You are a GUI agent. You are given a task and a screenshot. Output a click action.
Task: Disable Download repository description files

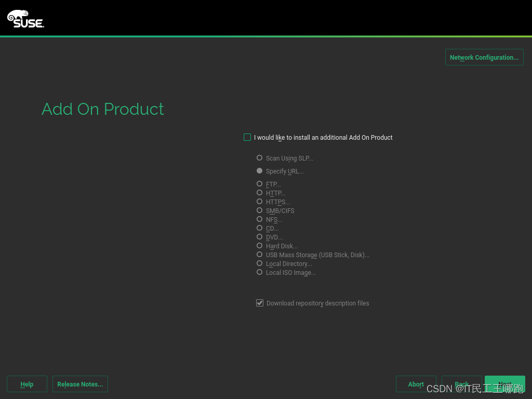coord(260,303)
